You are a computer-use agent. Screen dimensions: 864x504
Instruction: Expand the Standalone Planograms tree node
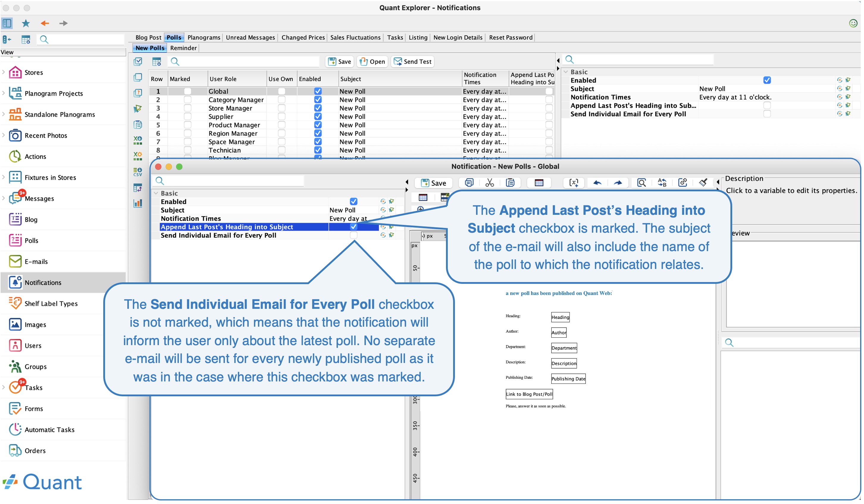point(4,114)
